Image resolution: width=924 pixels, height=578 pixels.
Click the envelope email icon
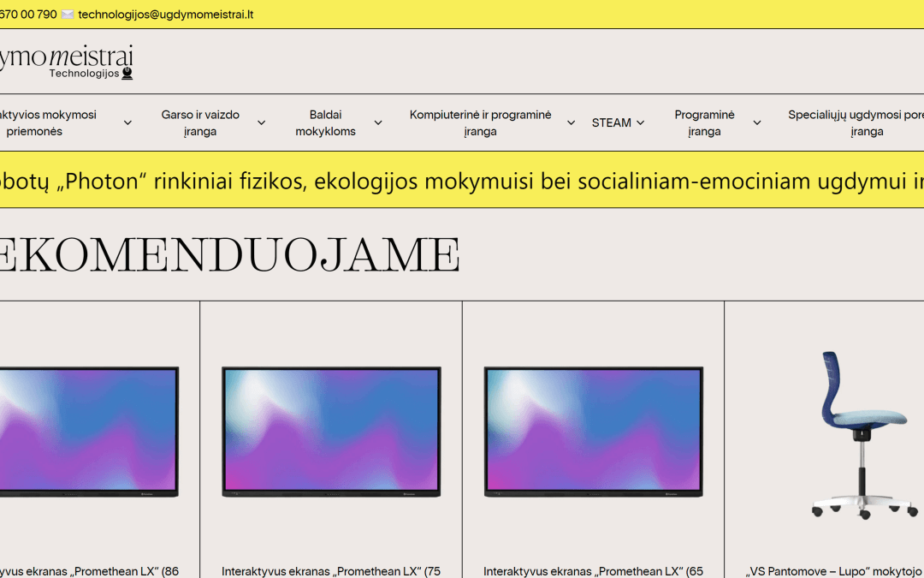point(68,15)
